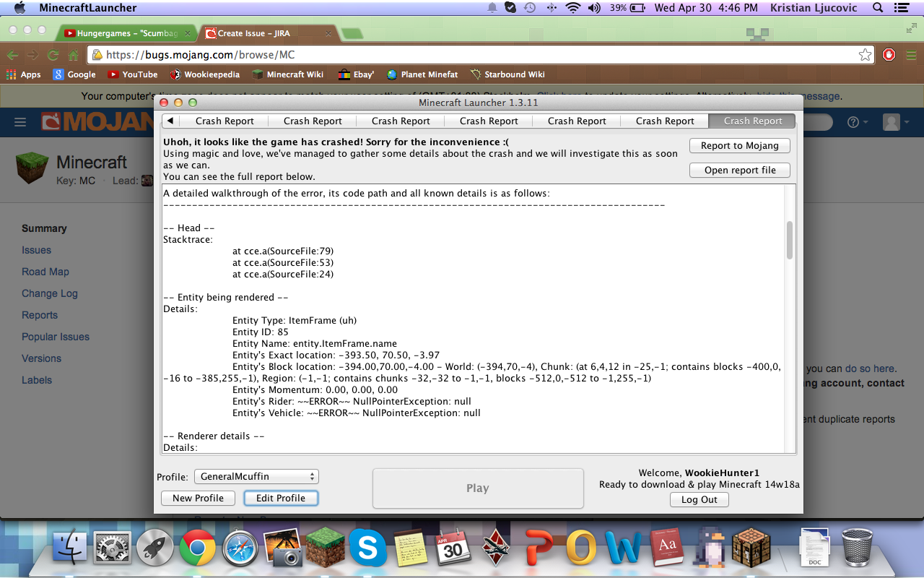This screenshot has width=924, height=578.
Task: Open the Apple menu
Action: tap(19, 8)
